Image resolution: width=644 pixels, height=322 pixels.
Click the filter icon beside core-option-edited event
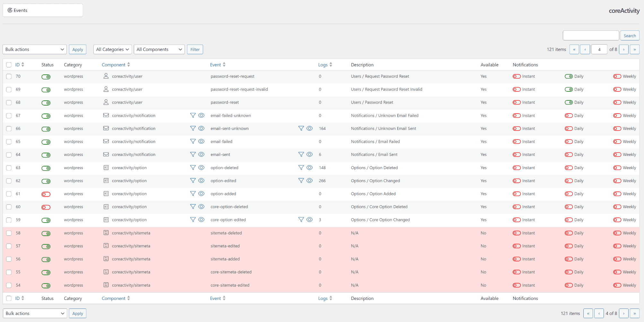click(x=301, y=219)
